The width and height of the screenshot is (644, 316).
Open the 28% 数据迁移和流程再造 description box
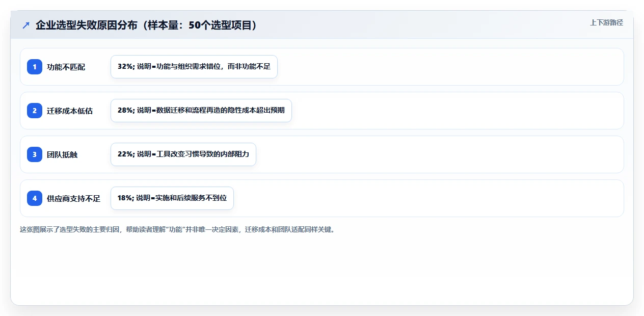[x=201, y=111]
